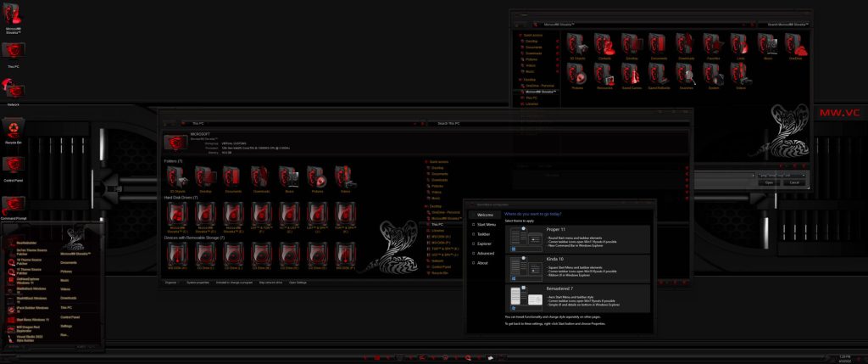
Task: Collapse the Folders (7) group header
Action: [x=174, y=161]
